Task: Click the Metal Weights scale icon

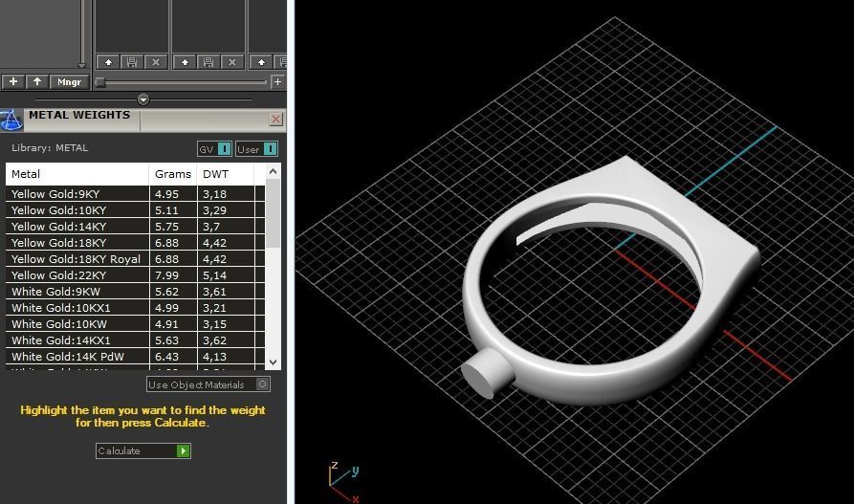Action: 11,120
